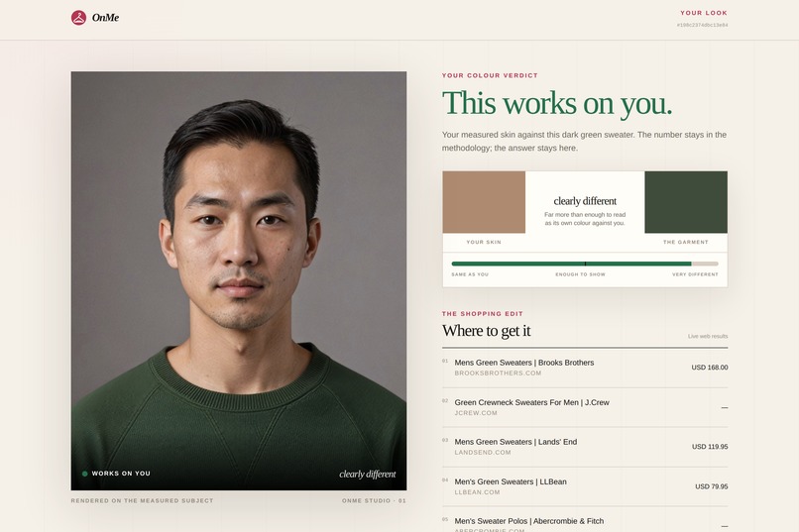Click THE SHOPPING EDIT section label
Viewport: 799px width, 532px height.
[483, 314]
